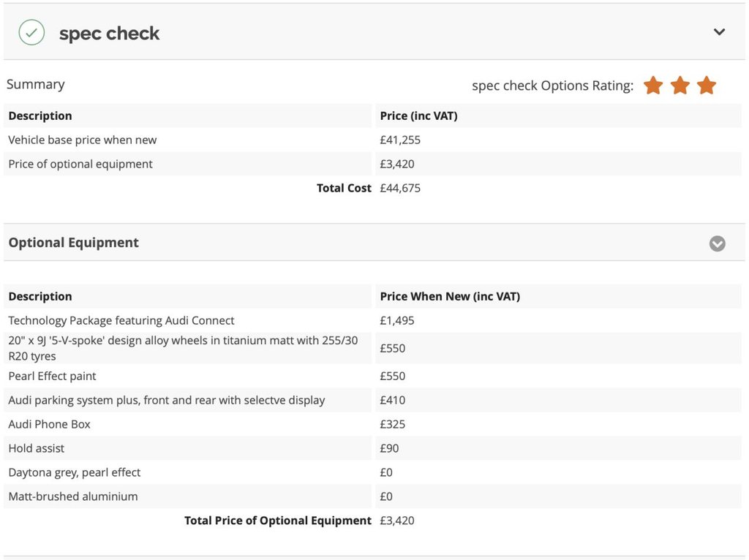749x560 pixels.
Task: Collapse the spec check section chevron
Action: 720,32
